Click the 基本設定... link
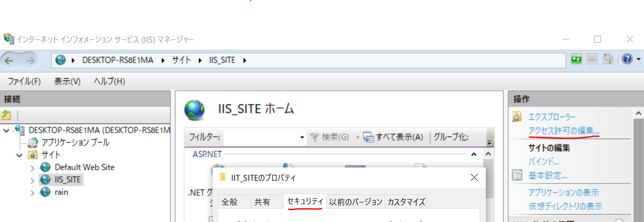 coord(548,175)
